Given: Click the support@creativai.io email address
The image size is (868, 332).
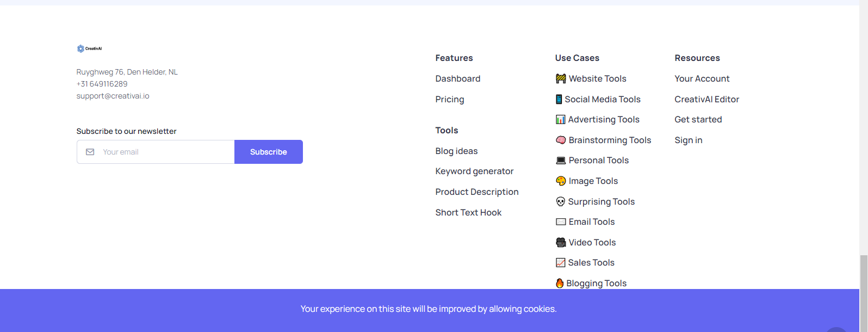Looking at the screenshot, I should pos(113,96).
